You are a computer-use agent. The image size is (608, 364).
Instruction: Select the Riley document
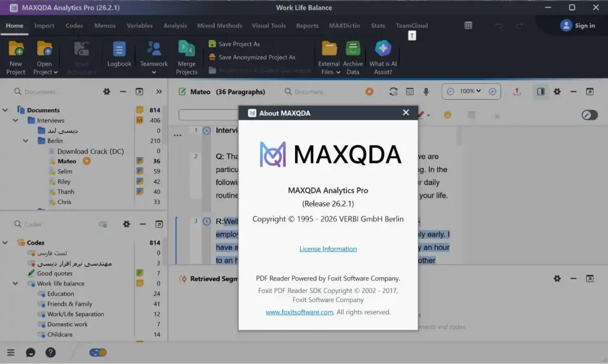point(64,182)
